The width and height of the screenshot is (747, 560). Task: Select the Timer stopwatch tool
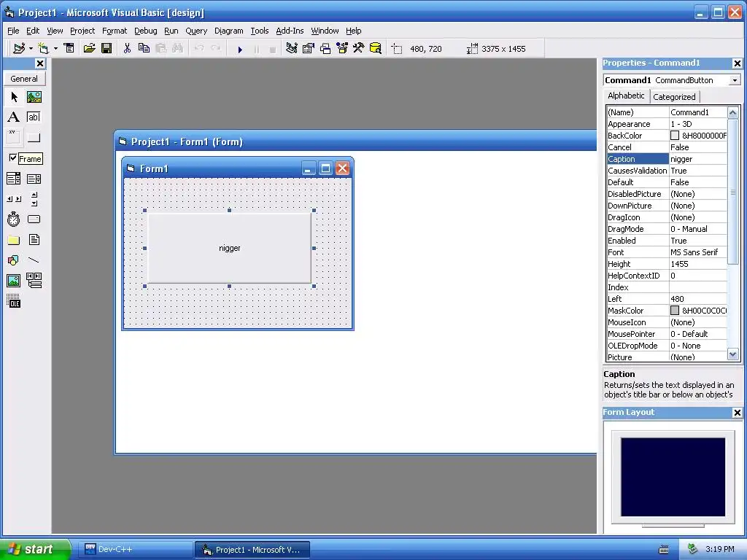point(14,219)
